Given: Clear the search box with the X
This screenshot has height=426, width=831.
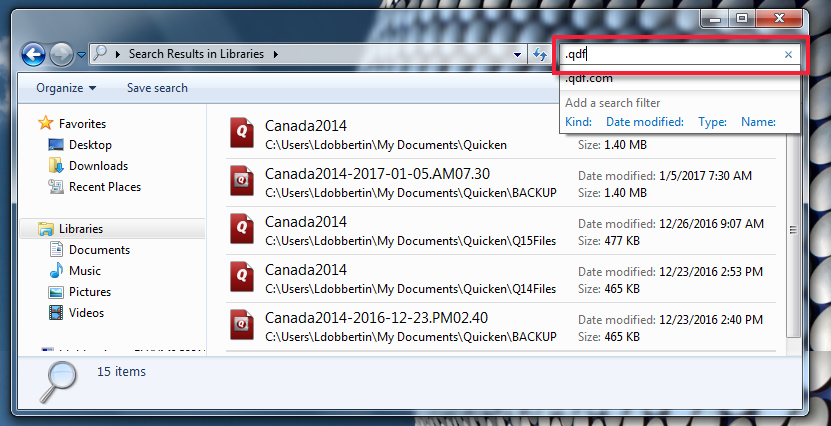Looking at the screenshot, I should click(788, 55).
